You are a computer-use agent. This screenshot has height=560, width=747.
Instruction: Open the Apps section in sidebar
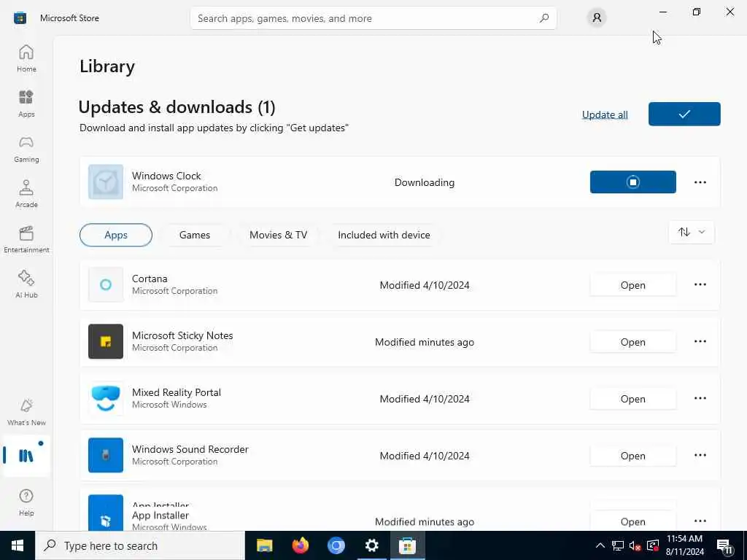pos(26,104)
